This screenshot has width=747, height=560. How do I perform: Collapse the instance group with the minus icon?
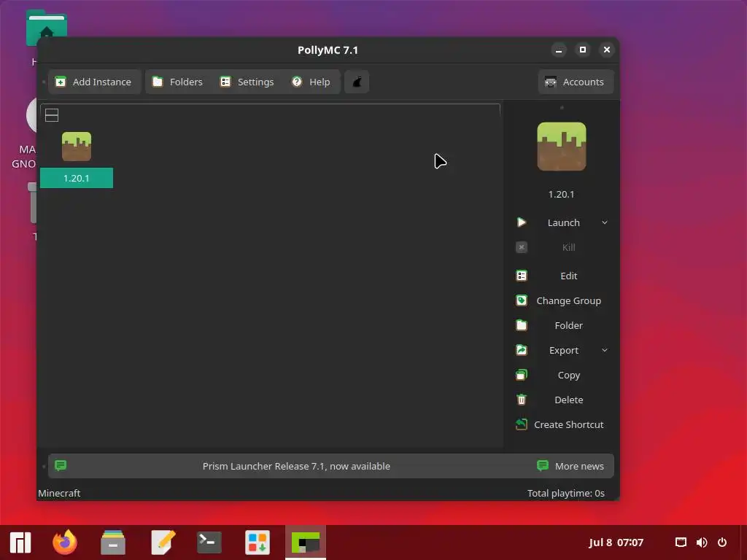click(52, 115)
